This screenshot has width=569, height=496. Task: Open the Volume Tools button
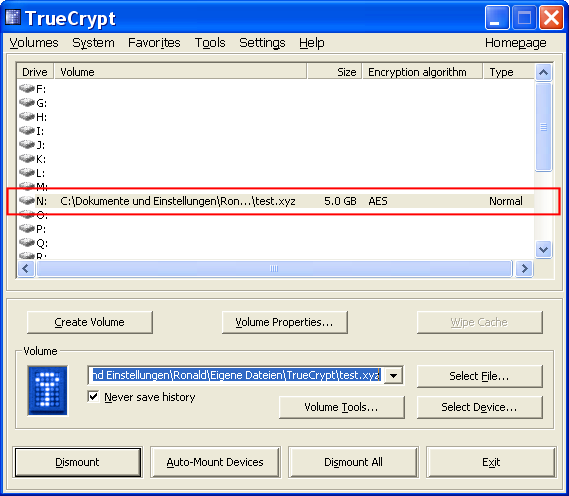tap(341, 407)
